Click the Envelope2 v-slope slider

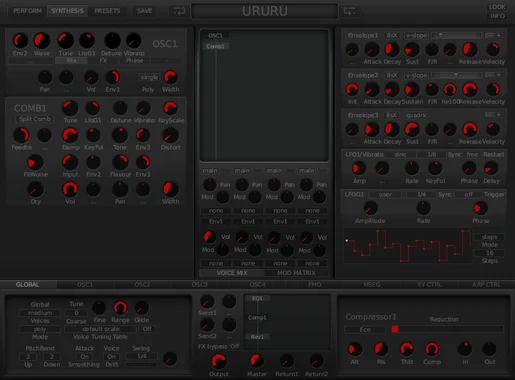point(456,75)
